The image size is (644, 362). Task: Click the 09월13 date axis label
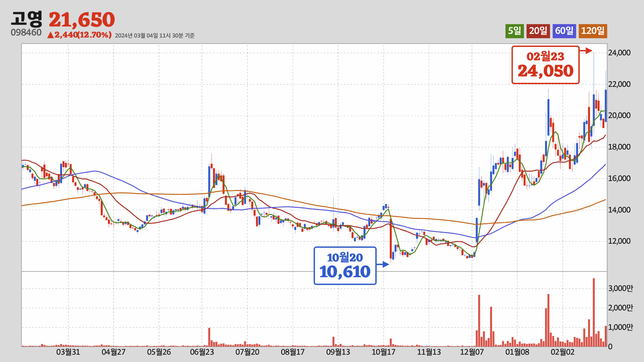coord(338,352)
